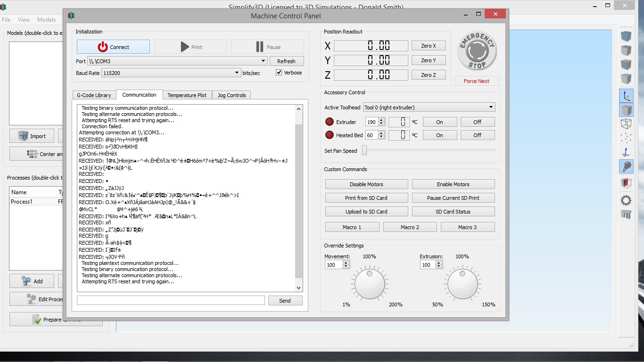Switch to the Temperature Plot tab

pyautogui.click(x=187, y=95)
